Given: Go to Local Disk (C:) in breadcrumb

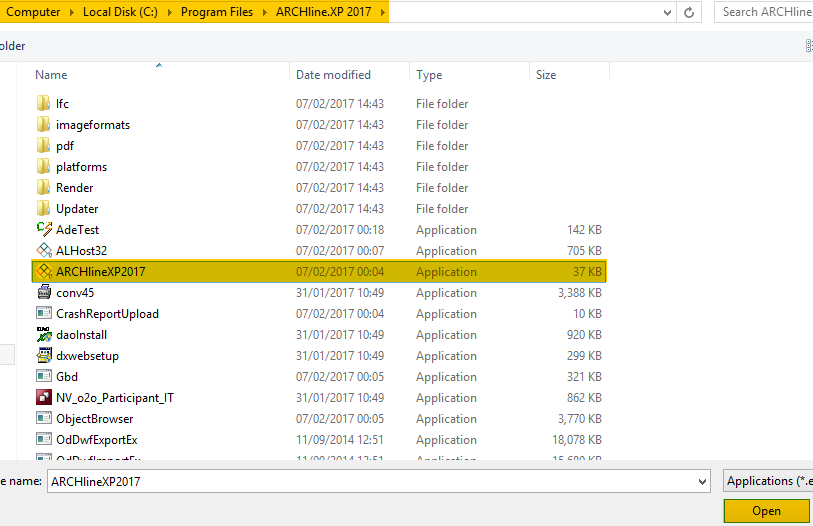Looking at the screenshot, I should click(x=120, y=12).
